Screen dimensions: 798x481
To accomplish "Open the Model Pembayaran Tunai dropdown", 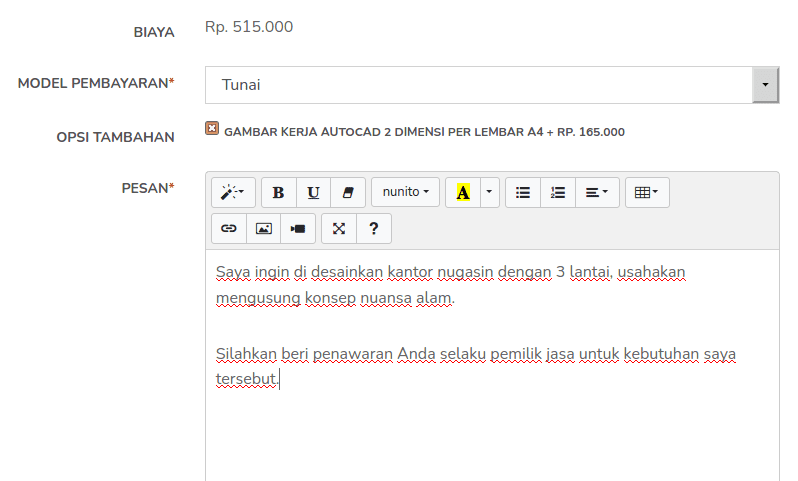I will click(492, 85).
